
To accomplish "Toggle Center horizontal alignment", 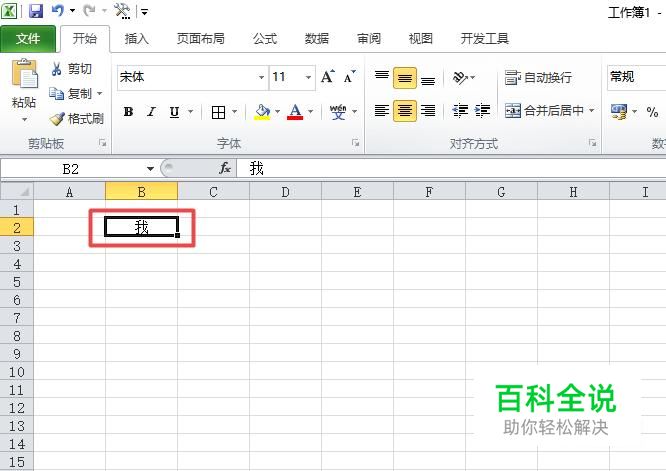I will pos(405,111).
